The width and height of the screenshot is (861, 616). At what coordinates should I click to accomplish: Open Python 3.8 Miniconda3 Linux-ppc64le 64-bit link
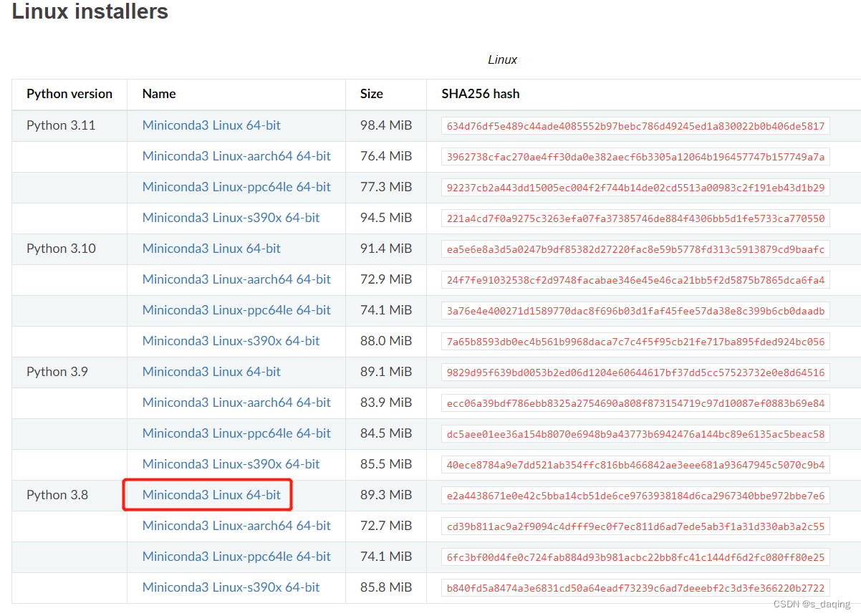coord(236,557)
